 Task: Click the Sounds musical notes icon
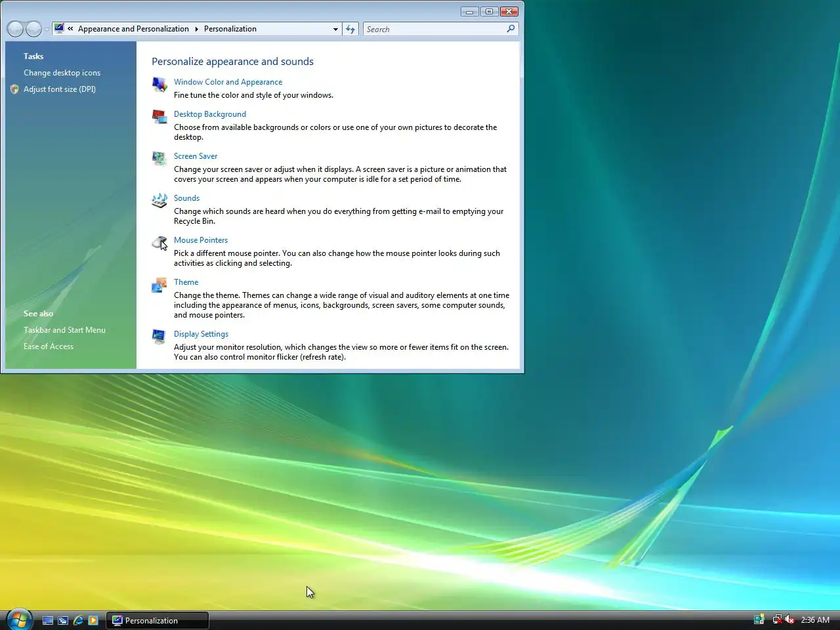pyautogui.click(x=159, y=200)
